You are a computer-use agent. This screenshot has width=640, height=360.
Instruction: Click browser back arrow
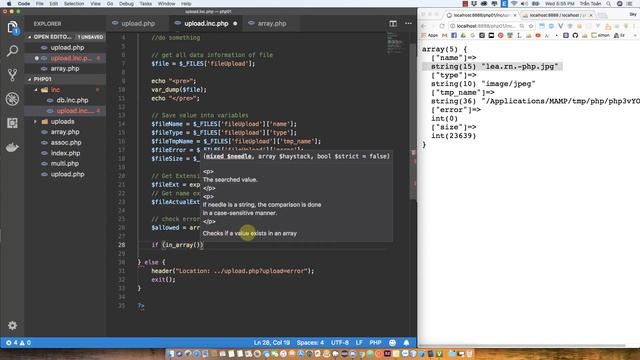[x=424, y=26]
